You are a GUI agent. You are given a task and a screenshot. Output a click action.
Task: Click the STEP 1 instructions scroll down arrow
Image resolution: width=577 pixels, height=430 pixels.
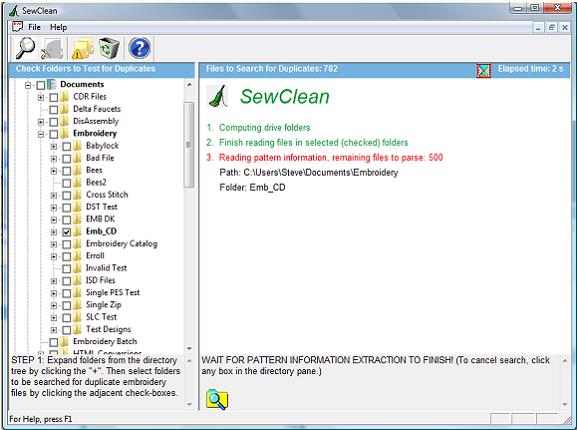click(189, 404)
